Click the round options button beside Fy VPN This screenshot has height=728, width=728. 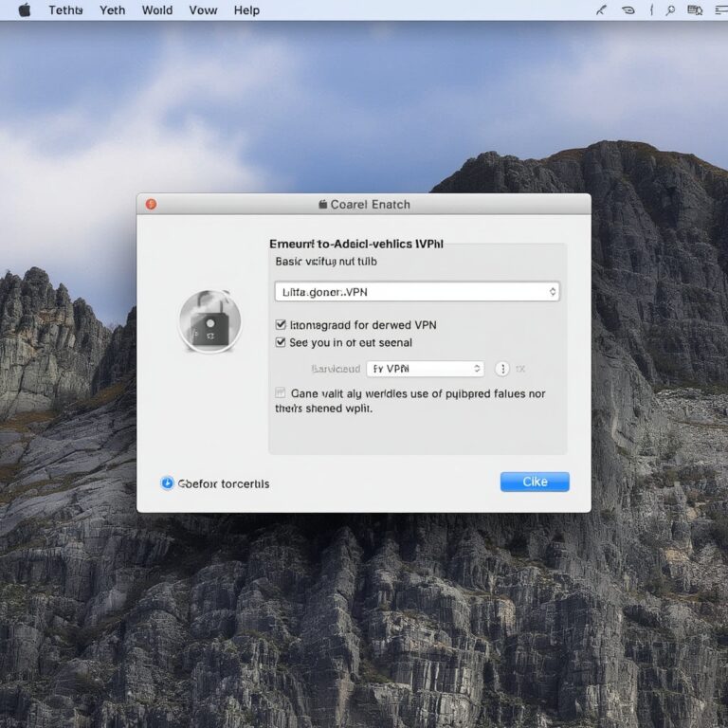pyautogui.click(x=502, y=369)
